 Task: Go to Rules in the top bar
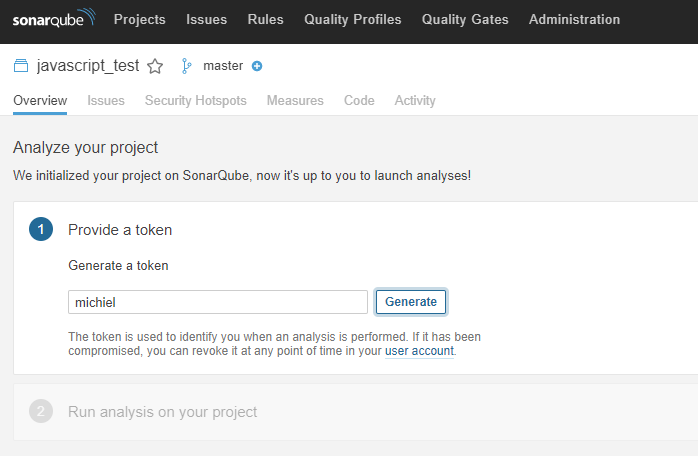coord(265,20)
